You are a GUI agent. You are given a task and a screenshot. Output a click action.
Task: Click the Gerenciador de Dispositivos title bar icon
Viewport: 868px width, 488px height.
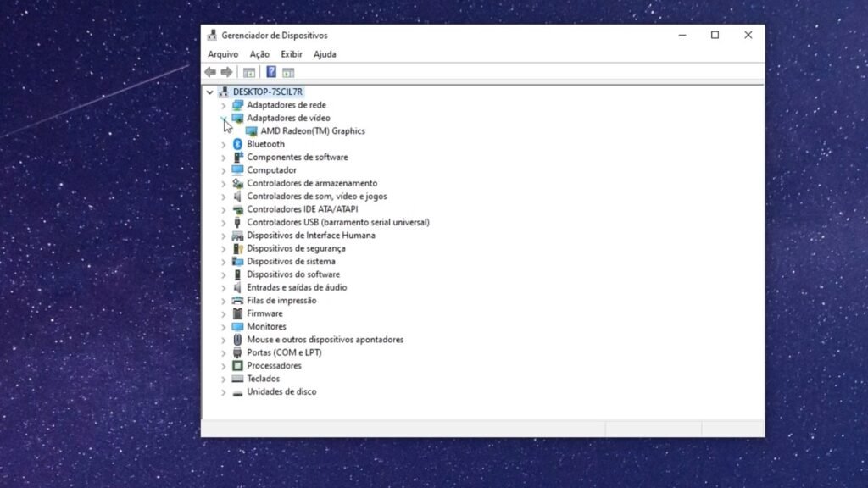point(212,35)
